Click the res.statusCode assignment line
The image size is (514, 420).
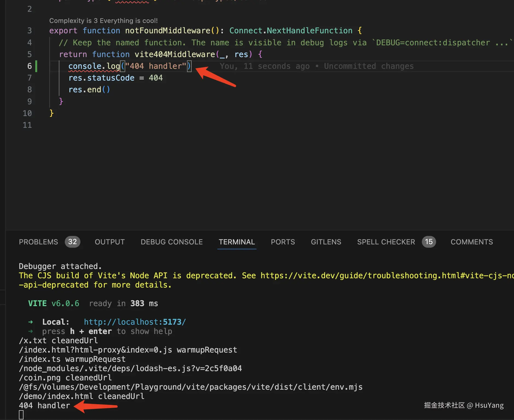(116, 78)
